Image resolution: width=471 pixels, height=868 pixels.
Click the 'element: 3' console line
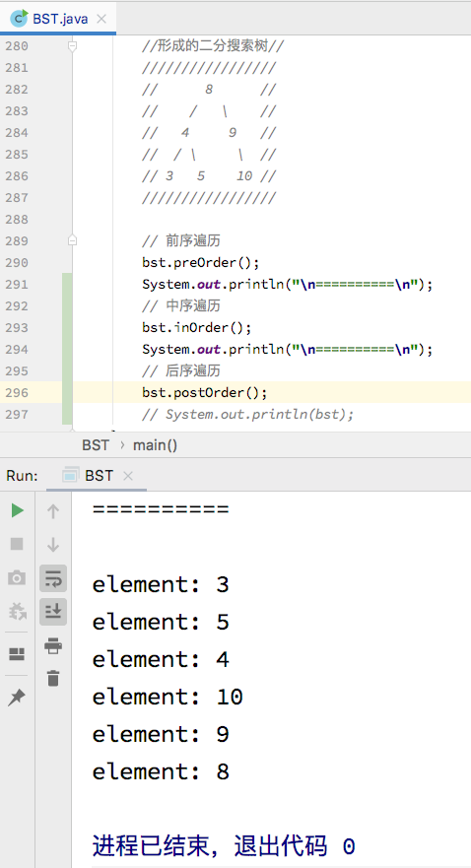click(161, 584)
